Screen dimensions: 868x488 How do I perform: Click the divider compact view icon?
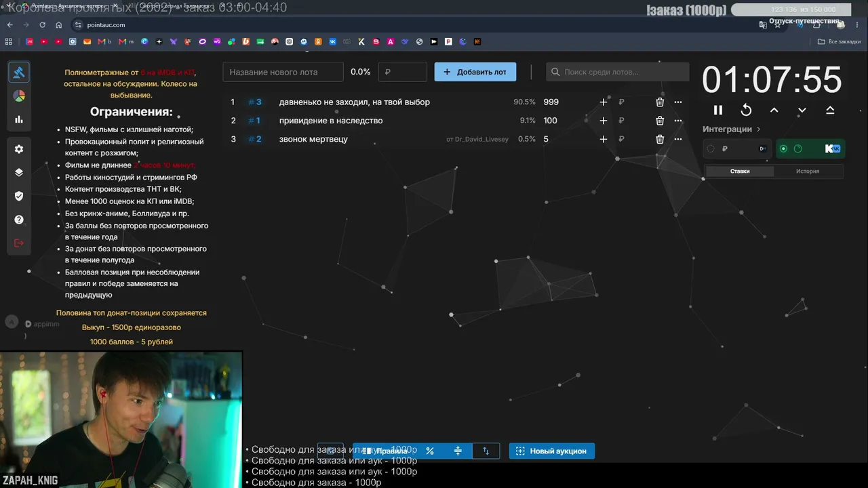(458, 451)
